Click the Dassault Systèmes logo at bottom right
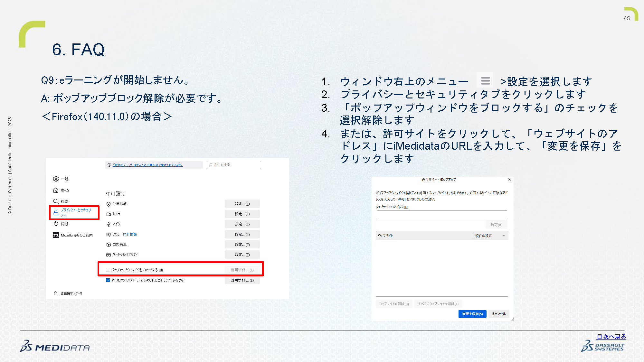The height and width of the screenshot is (362, 644). tap(603, 346)
